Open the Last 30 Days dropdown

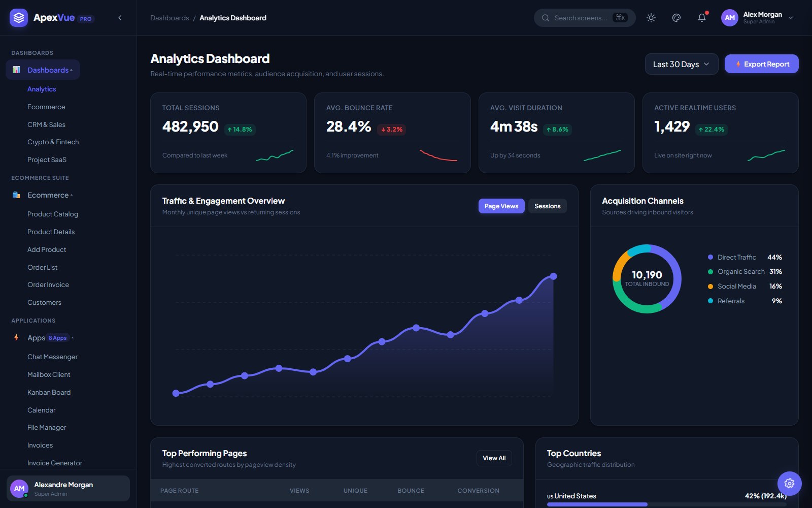[x=682, y=64]
